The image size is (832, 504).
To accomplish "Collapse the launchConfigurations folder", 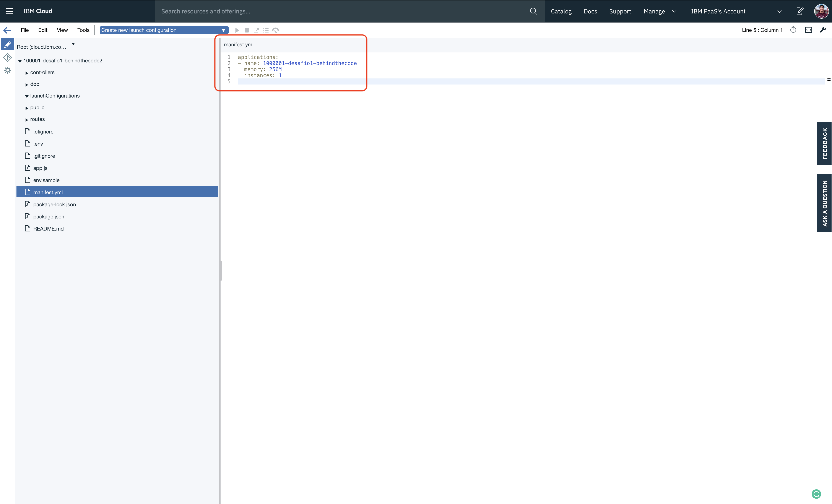I will pos(27,96).
